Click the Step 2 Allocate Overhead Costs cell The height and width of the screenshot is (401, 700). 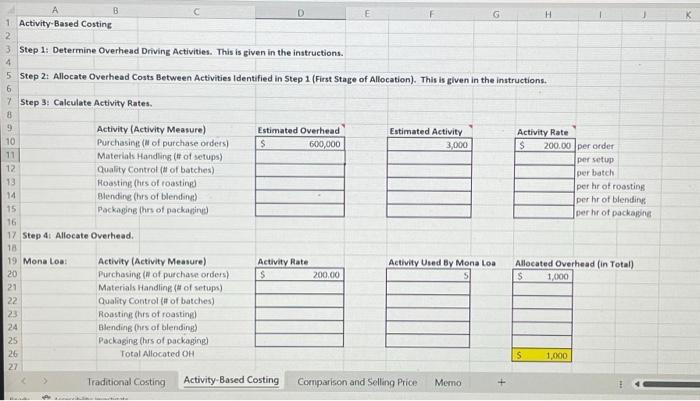pyautogui.click(x=283, y=78)
